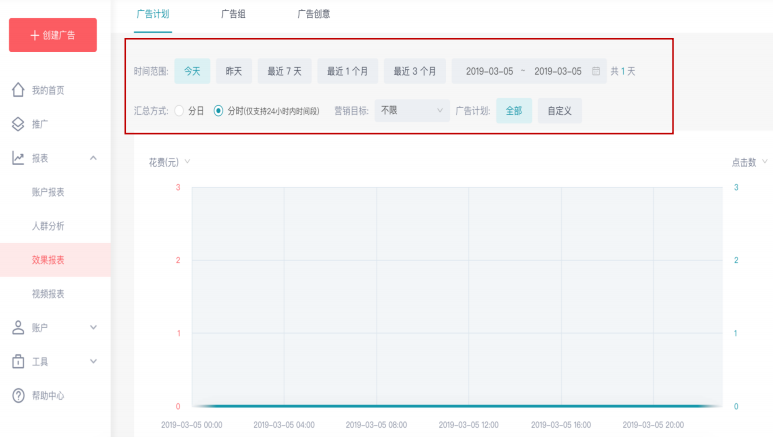Select the 分时 radio button
This screenshot has height=437, width=773.
click(x=218, y=110)
